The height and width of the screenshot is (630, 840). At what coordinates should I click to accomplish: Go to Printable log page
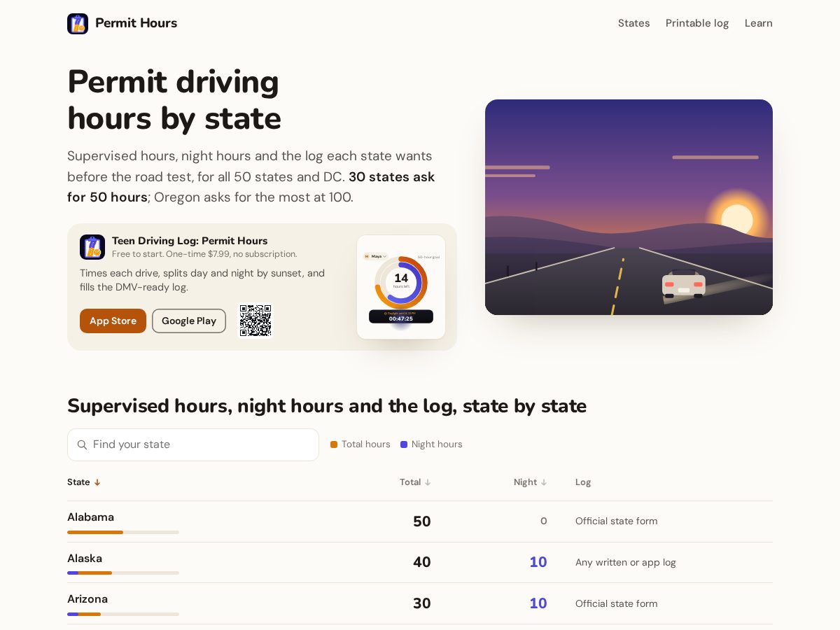697,23
